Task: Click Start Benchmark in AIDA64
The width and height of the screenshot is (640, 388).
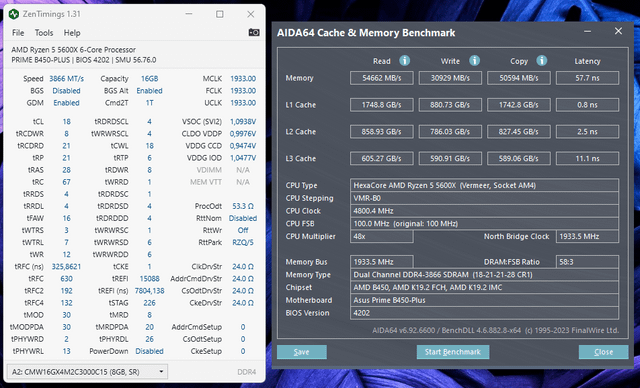Action: coord(453,352)
